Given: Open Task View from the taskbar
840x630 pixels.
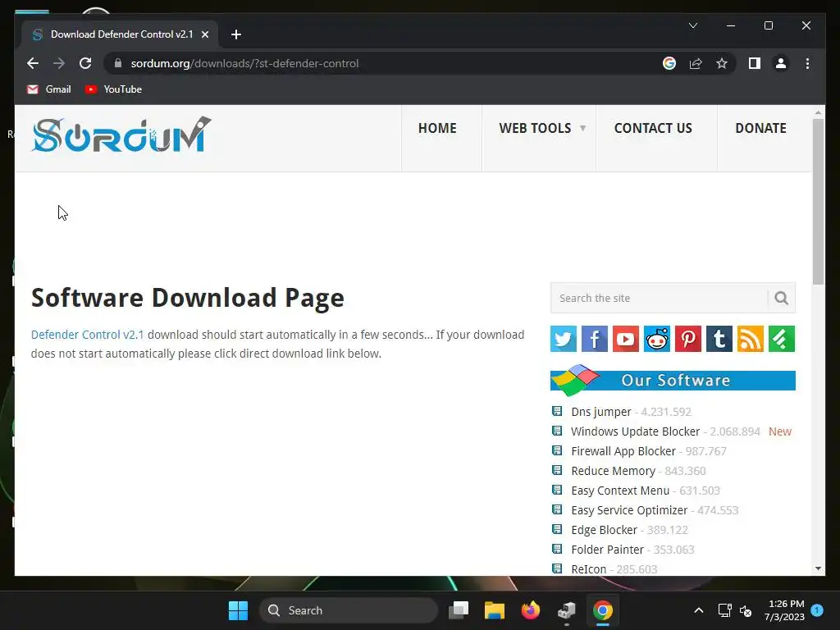Looking at the screenshot, I should 459,610.
